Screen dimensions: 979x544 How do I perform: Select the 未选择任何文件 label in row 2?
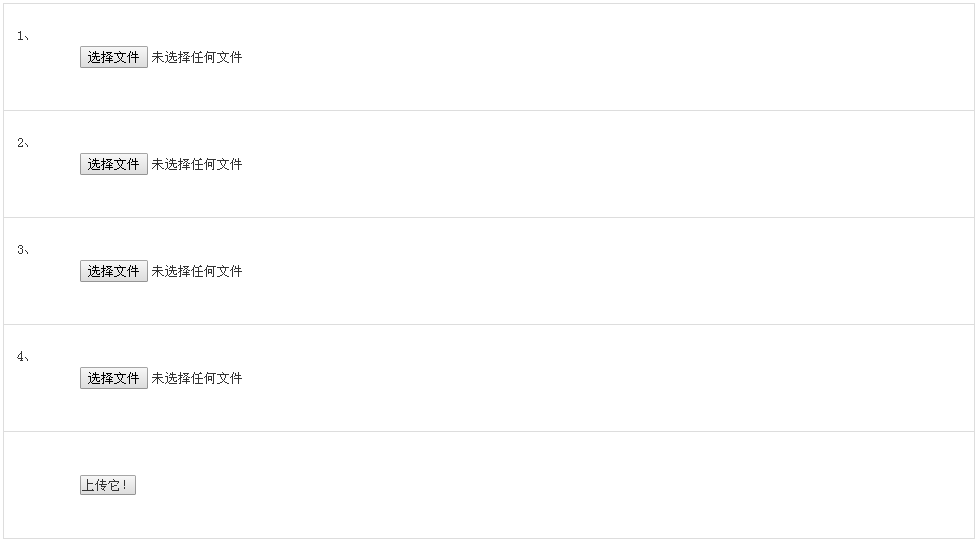coord(197,164)
